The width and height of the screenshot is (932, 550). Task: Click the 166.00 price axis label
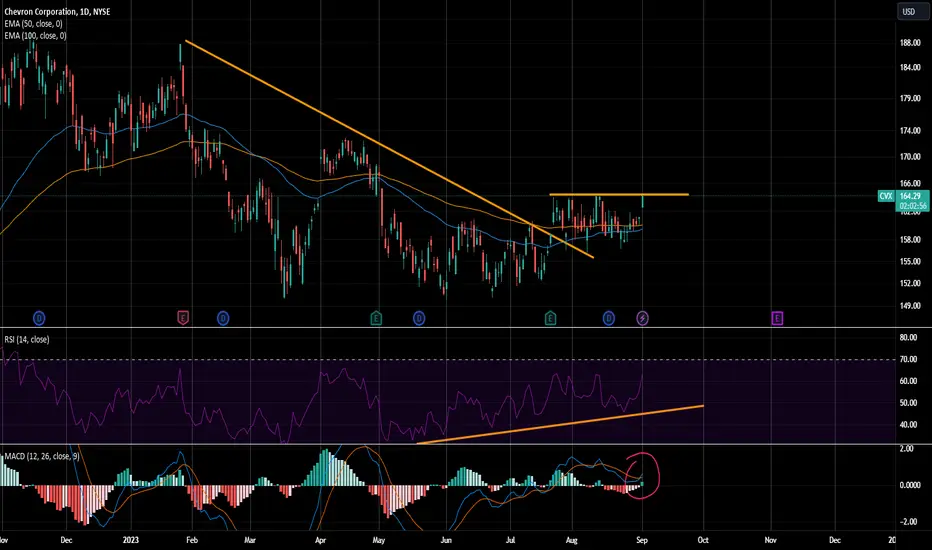point(910,184)
